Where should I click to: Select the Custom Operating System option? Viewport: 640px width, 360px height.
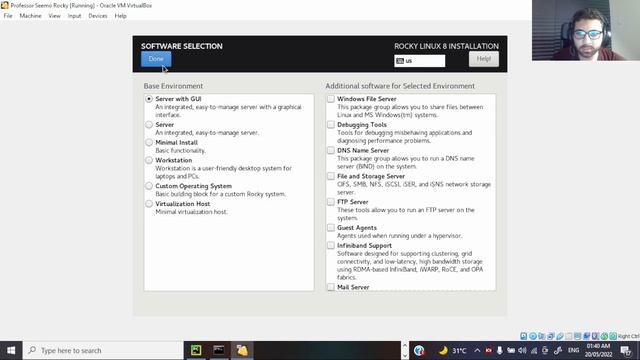click(x=149, y=186)
